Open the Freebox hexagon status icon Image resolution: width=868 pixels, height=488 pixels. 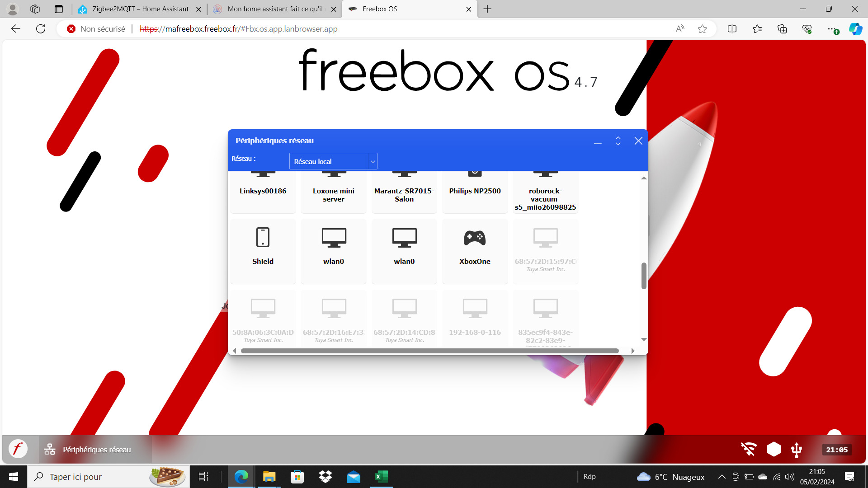pos(774,449)
